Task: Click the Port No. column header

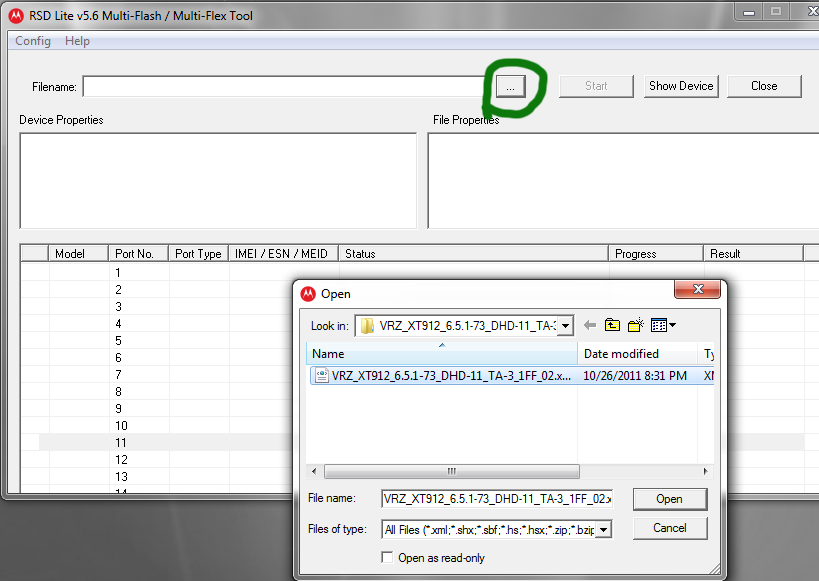Action: 138,253
